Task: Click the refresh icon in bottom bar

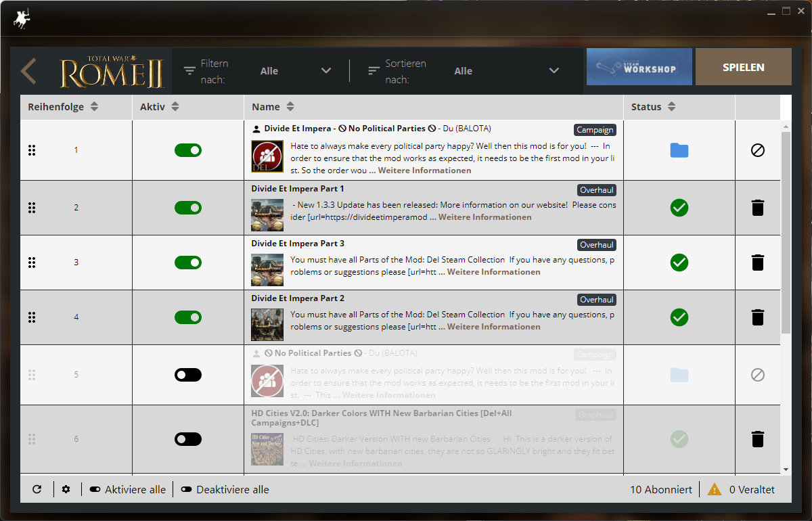Action: tap(37, 489)
